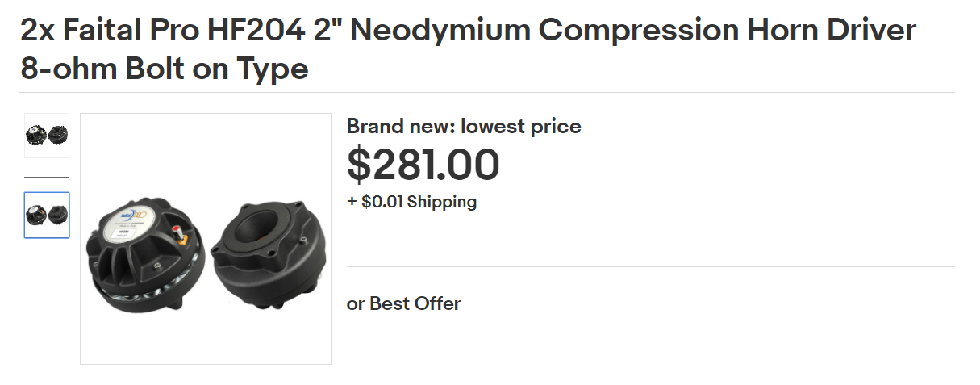Select the "Brand new: lowest price" label

click(x=464, y=127)
